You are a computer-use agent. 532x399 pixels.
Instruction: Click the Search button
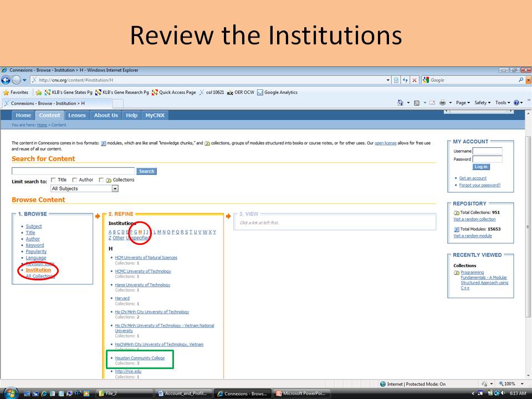click(x=146, y=171)
